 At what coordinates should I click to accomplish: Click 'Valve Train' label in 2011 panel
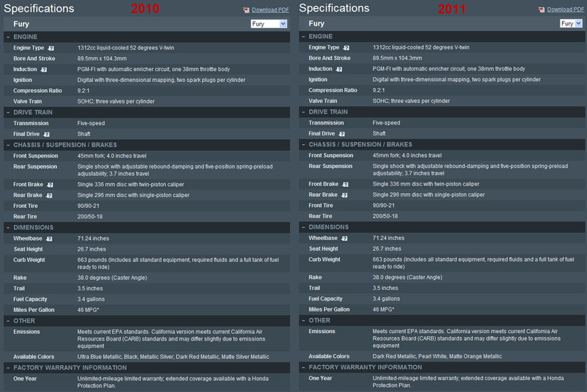tap(323, 101)
